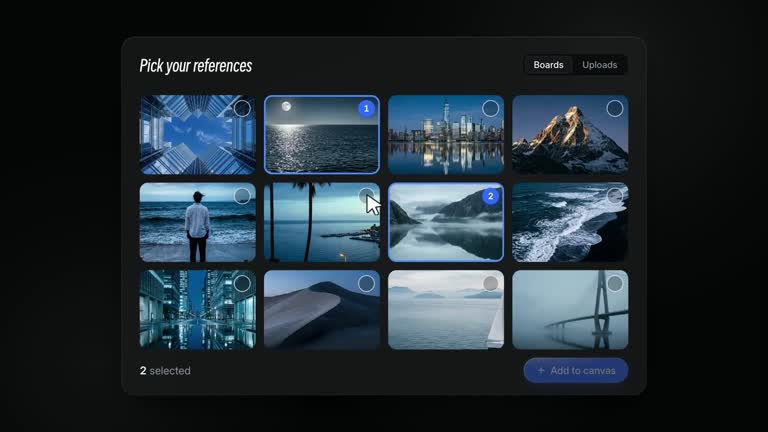Open the snowy mountain peak thumbnail
Image resolution: width=768 pixels, height=432 pixels.
(570, 135)
